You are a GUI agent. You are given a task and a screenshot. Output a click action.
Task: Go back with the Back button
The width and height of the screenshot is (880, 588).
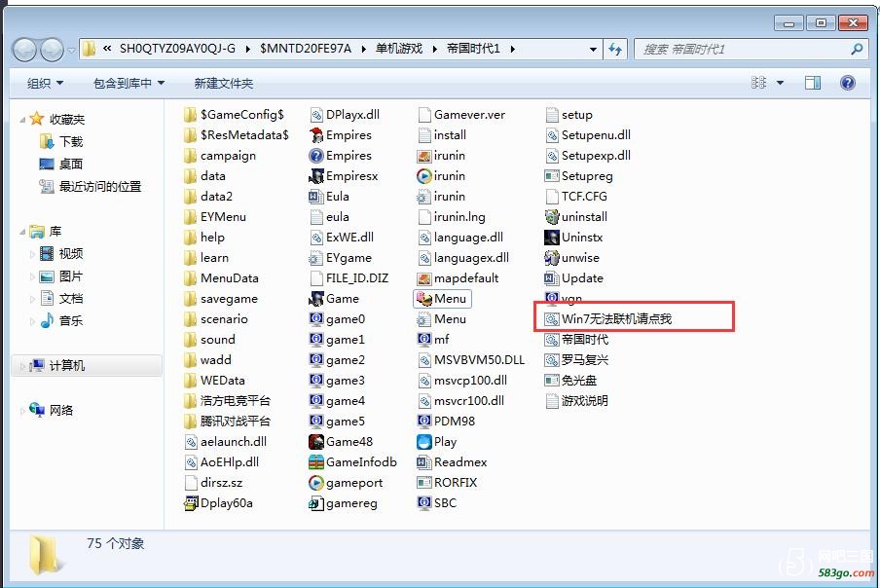pos(24,50)
